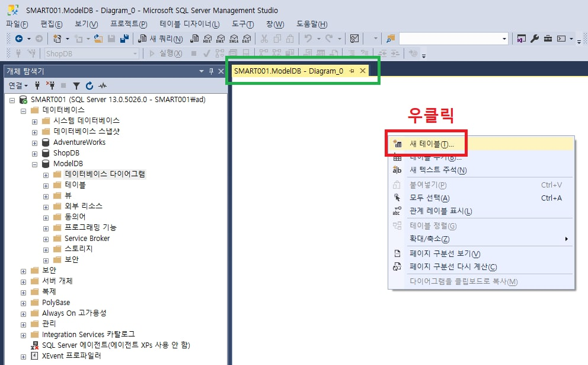This screenshot has width=588, height=365.
Task: Open the ShopDB database dropdown
Action: tap(135, 53)
